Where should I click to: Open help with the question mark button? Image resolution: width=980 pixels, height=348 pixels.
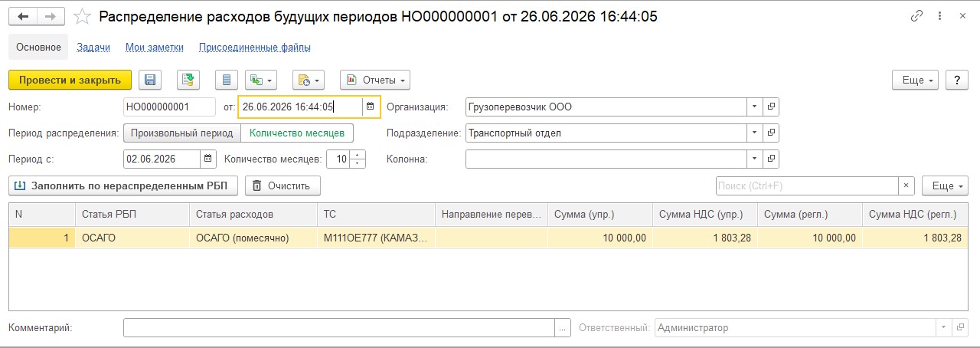pyautogui.click(x=957, y=80)
